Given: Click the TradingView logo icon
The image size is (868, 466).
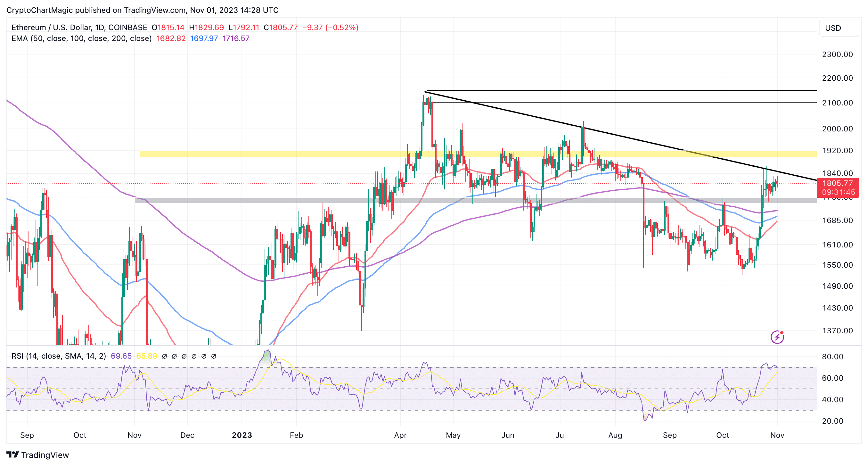Looking at the screenshot, I should (12, 454).
